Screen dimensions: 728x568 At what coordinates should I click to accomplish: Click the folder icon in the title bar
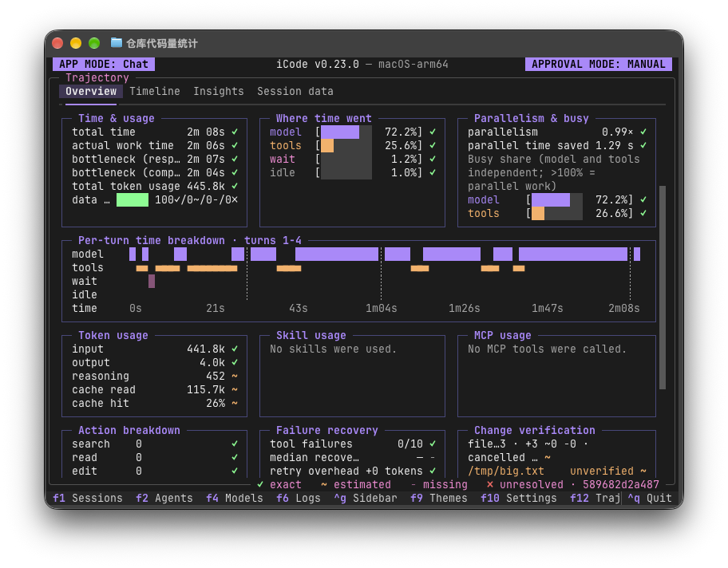[x=116, y=43]
